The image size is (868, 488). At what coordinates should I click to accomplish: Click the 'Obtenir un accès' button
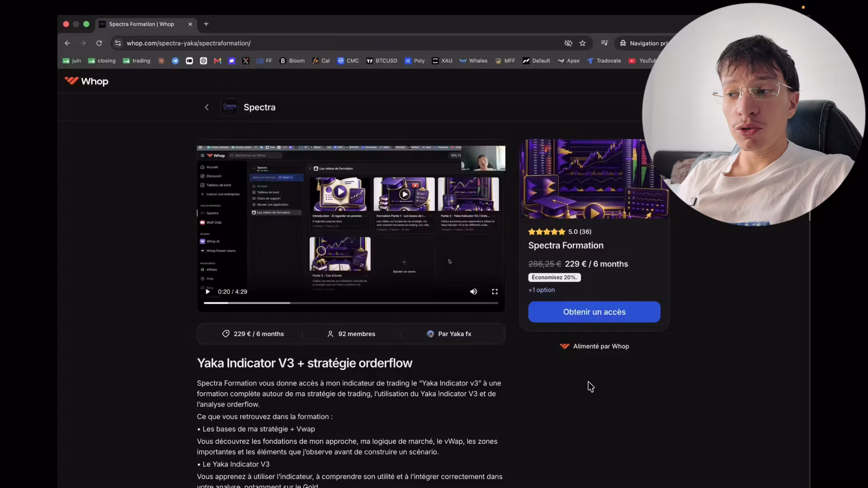click(x=594, y=312)
